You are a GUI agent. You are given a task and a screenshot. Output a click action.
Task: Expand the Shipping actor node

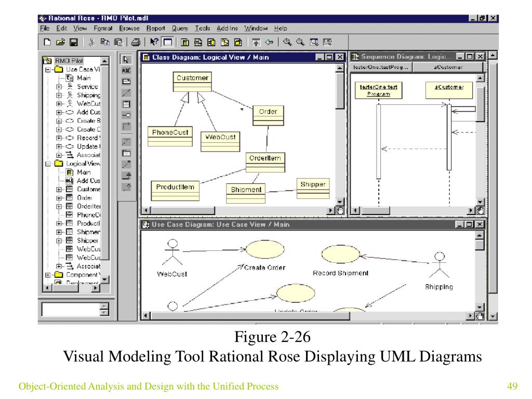click(59, 96)
